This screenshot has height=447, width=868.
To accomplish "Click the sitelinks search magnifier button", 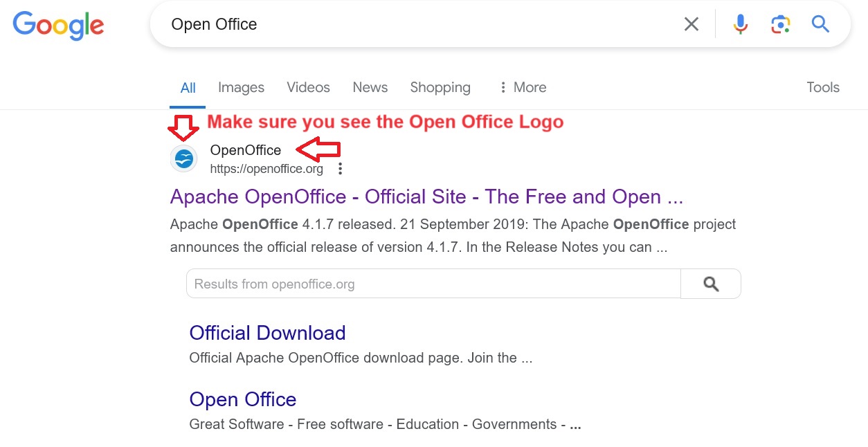I will pyautogui.click(x=710, y=284).
